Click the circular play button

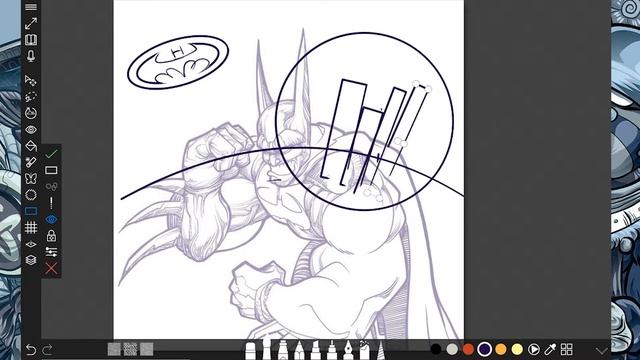[533, 349]
